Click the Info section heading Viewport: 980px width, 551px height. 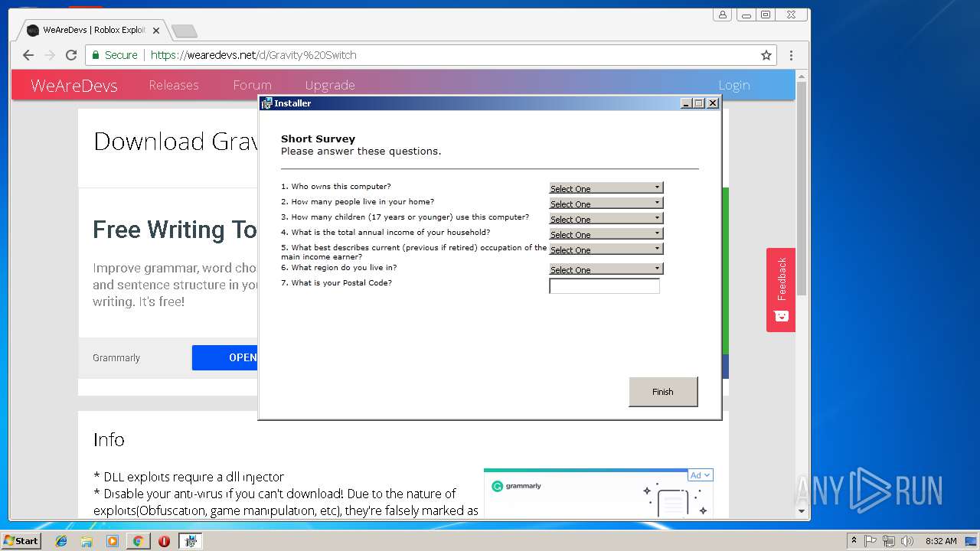pyautogui.click(x=109, y=439)
